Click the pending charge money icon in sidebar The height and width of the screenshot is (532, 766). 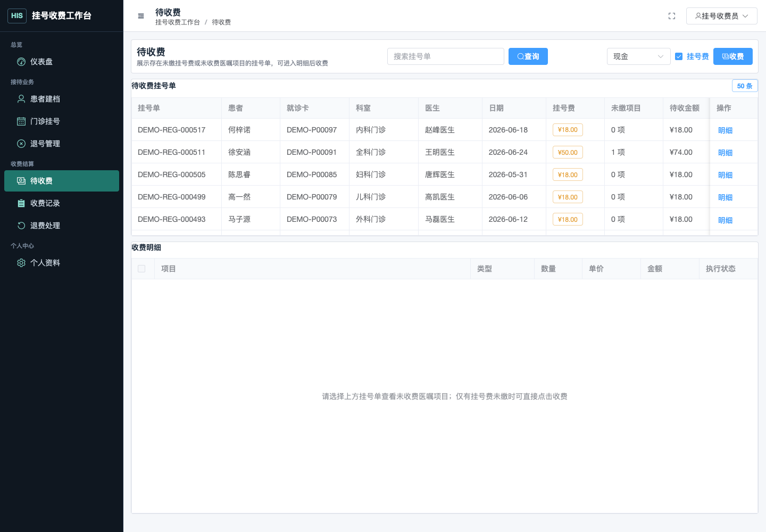[x=21, y=181]
